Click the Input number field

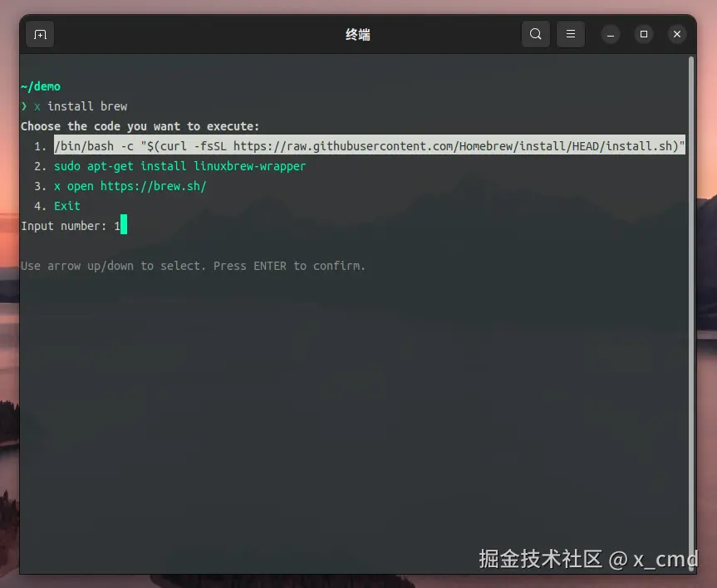tap(74, 226)
